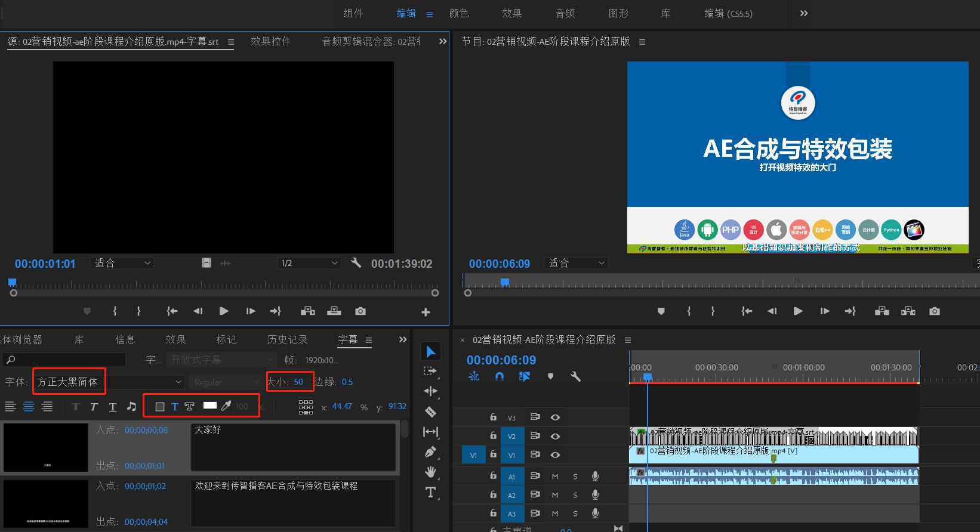Play the Program monitor video

pos(798,311)
